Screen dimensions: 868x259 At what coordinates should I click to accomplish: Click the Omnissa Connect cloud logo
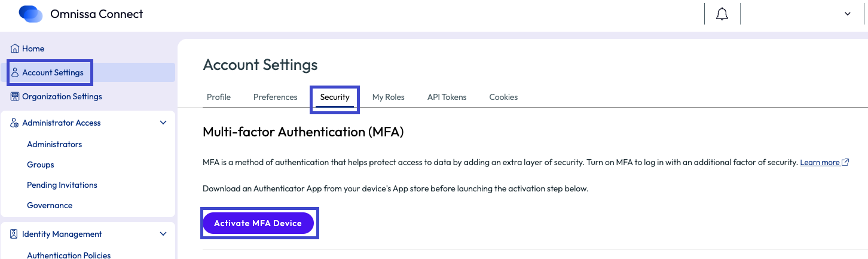(x=31, y=14)
